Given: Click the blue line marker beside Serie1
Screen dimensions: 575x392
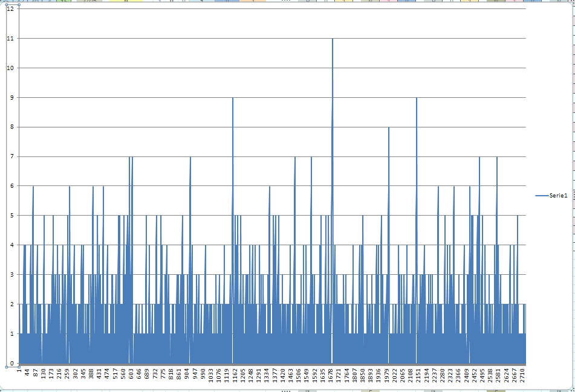Looking at the screenshot, I should pos(542,196).
